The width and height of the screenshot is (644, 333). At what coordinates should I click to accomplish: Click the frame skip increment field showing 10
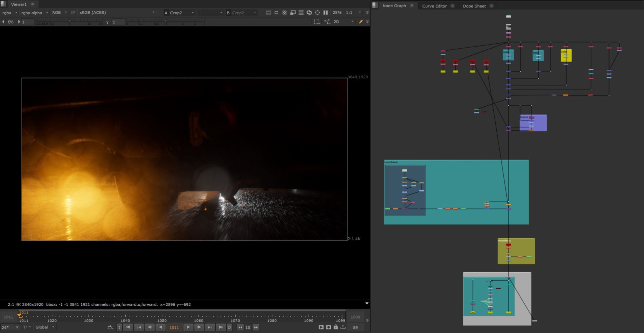coord(248,327)
